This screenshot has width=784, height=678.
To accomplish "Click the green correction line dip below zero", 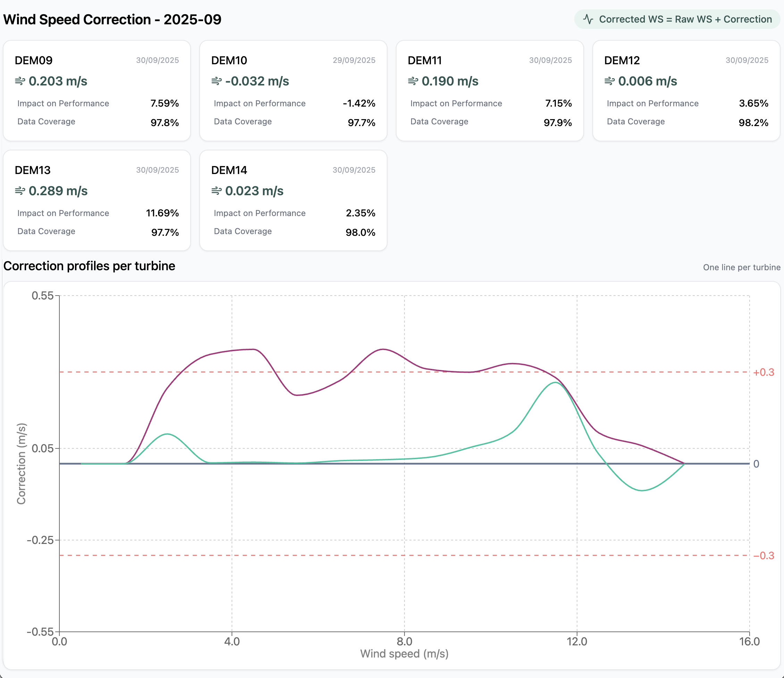I will (642, 490).
